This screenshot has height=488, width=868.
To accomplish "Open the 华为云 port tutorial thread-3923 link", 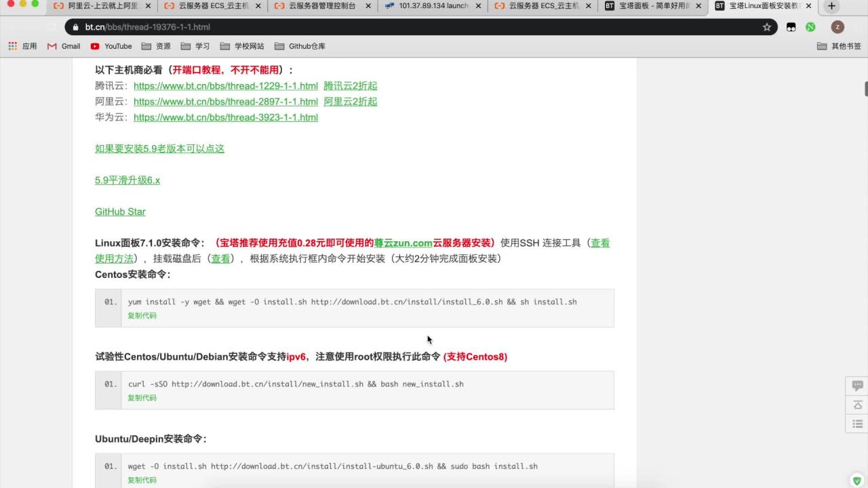I will 226,117.
